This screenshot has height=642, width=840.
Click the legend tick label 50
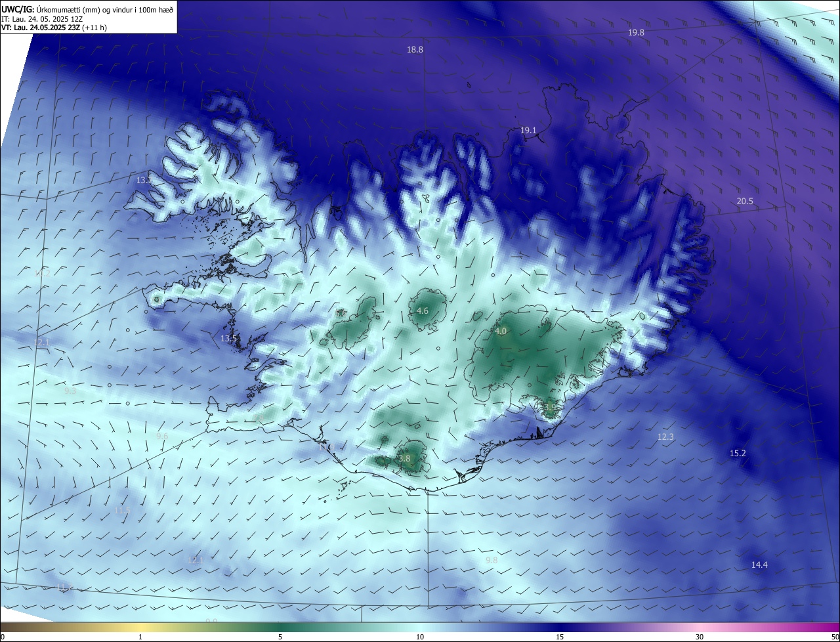tap(835, 637)
